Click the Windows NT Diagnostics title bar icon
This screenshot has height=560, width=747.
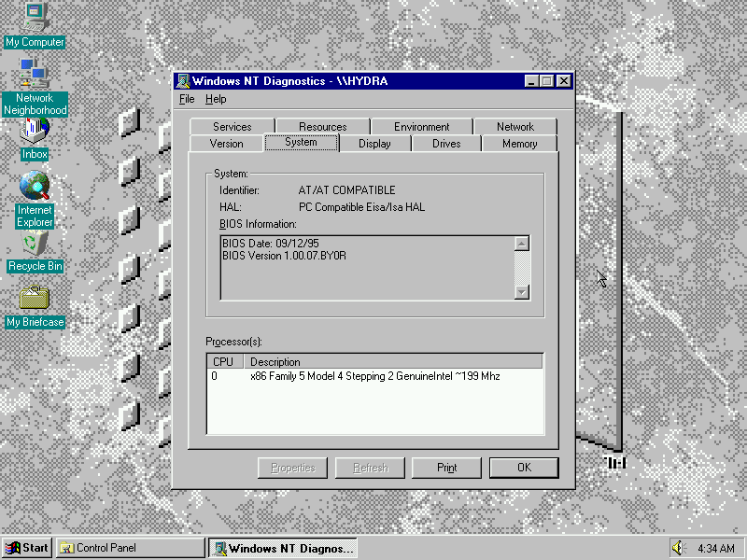point(183,81)
